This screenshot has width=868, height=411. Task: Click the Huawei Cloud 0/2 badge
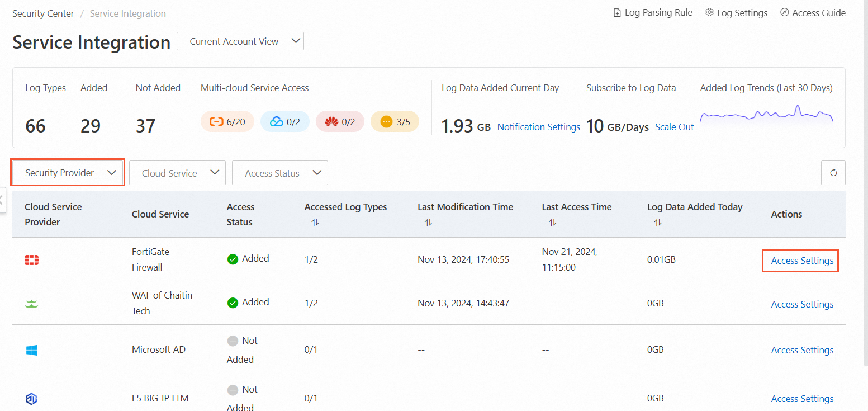(339, 121)
